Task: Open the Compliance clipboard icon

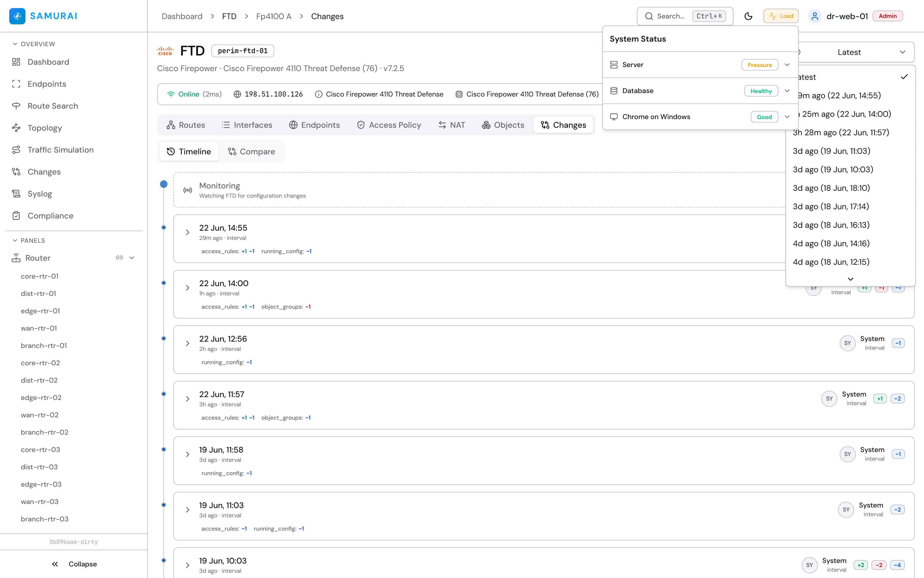Action: click(16, 216)
